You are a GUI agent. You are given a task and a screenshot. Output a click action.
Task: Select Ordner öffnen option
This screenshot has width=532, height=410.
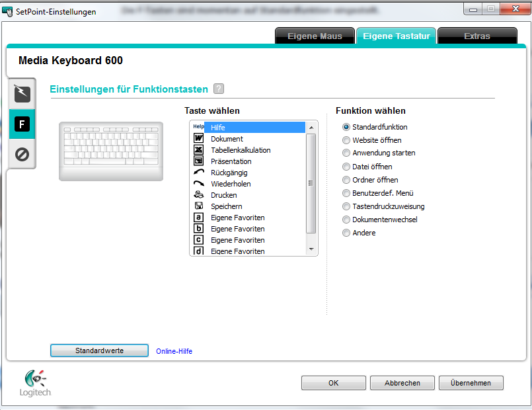pos(346,180)
